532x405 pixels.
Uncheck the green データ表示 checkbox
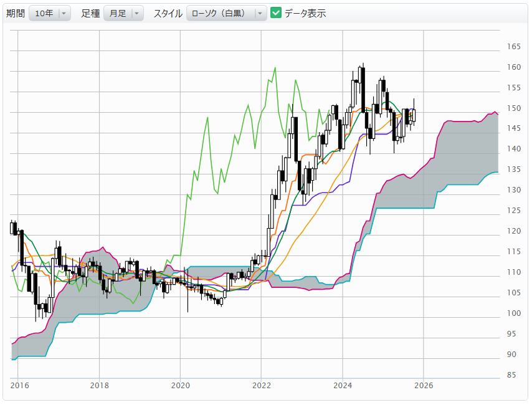pyautogui.click(x=276, y=13)
